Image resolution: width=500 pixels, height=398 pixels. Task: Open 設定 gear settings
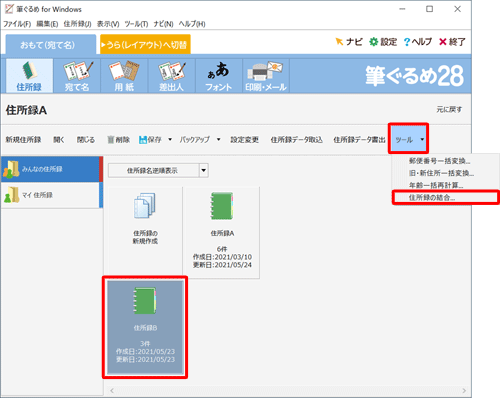click(x=383, y=42)
